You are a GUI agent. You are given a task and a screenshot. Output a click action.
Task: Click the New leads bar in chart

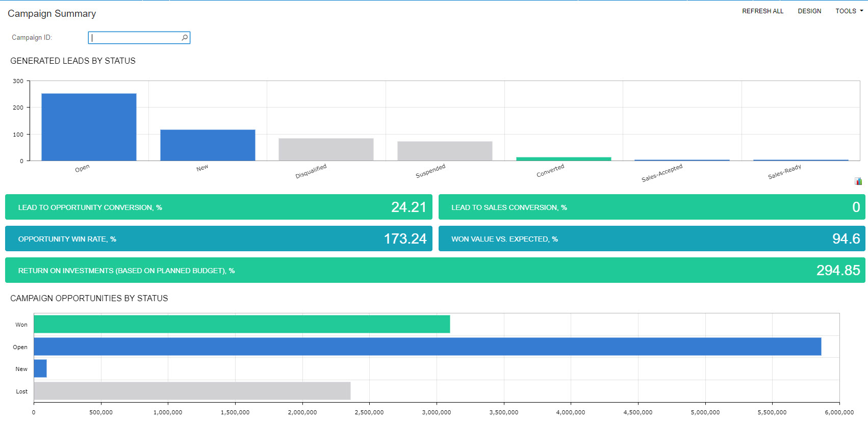[208, 145]
